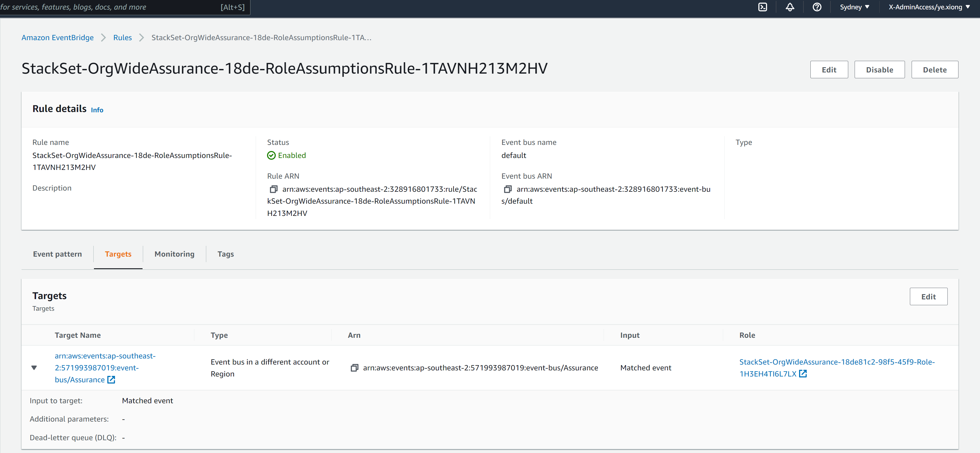Open the Rules breadcrumb link
The width and height of the screenshot is (980, 453).
tap(122, 37)
